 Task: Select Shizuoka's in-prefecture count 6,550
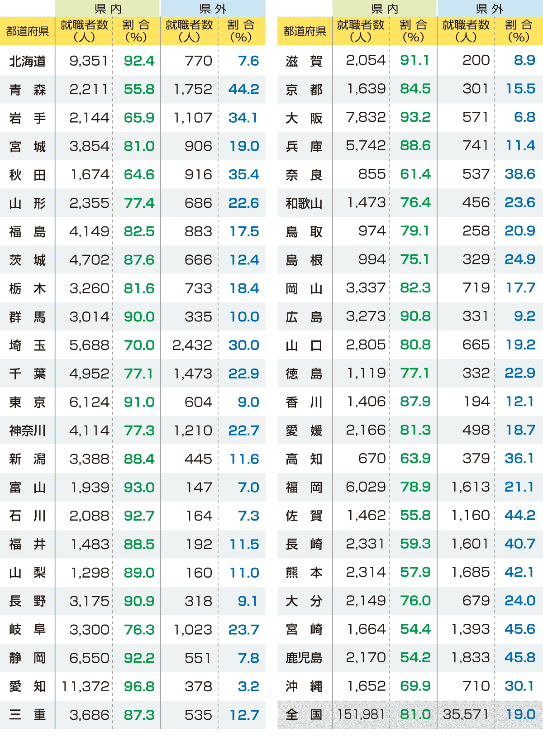coord(89,658)
